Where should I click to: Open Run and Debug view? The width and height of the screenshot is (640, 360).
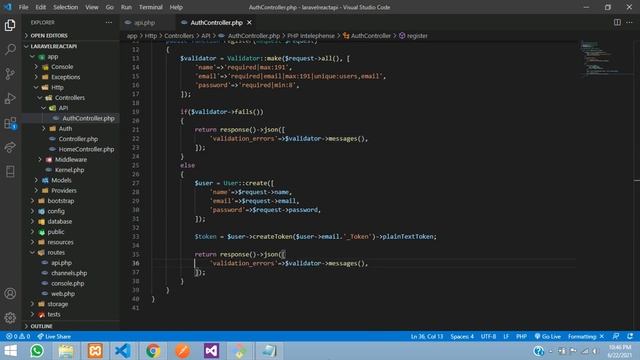click(10, 98)
